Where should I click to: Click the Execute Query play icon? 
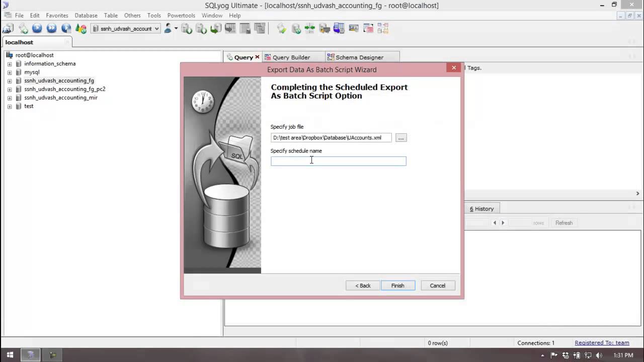pyautogui.click(x=37, y=29)
